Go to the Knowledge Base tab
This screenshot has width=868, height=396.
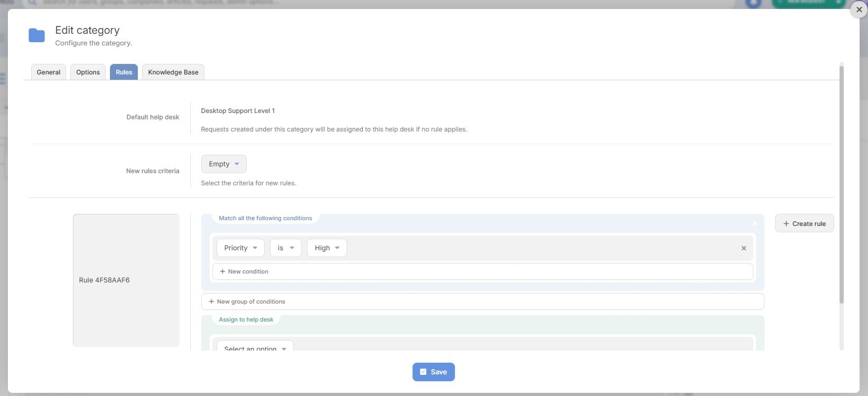173,72
